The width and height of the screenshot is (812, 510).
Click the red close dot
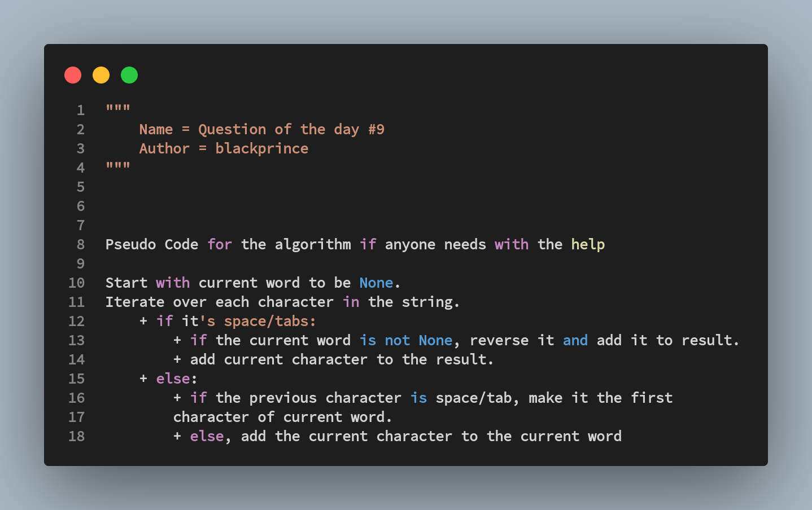[73, 75]
